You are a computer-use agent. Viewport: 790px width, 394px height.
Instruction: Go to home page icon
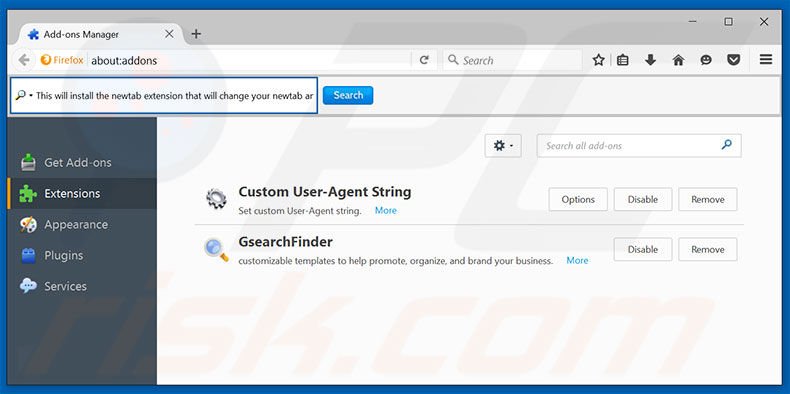pos(678,60)
